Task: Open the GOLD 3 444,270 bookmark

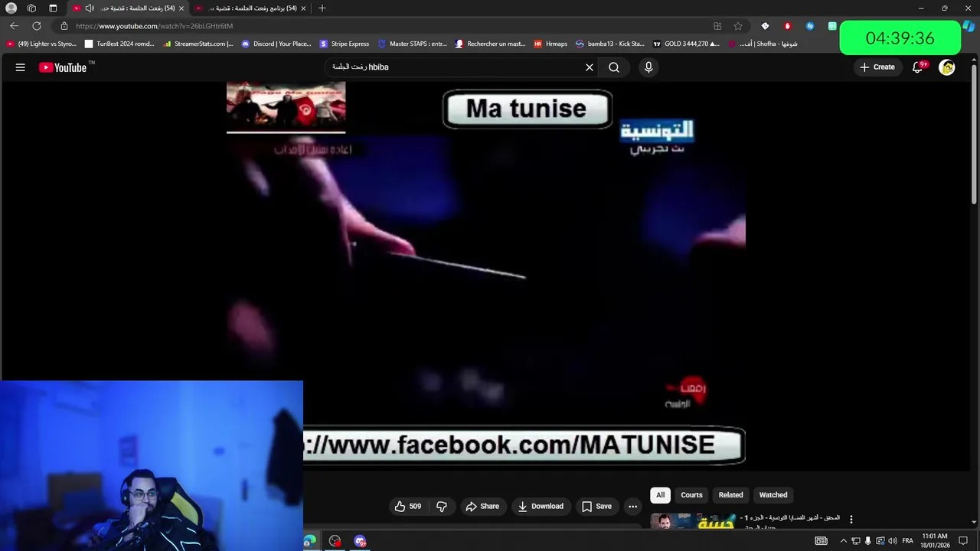Action: click(x=686, y=44)
